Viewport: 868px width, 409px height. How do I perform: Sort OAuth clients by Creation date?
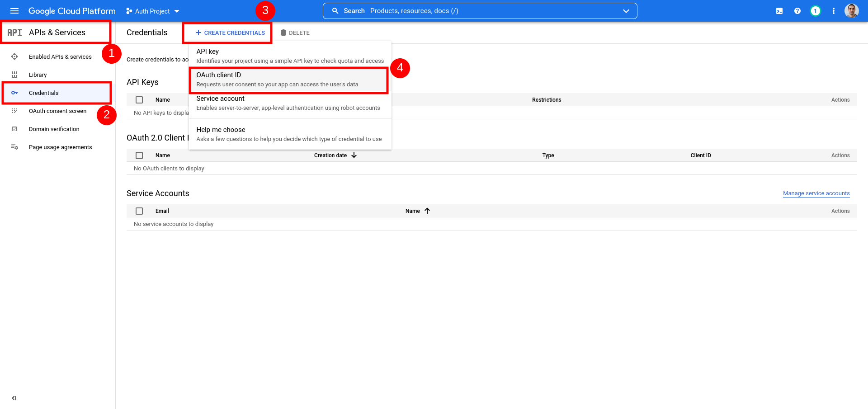click(x=335, y=155)
